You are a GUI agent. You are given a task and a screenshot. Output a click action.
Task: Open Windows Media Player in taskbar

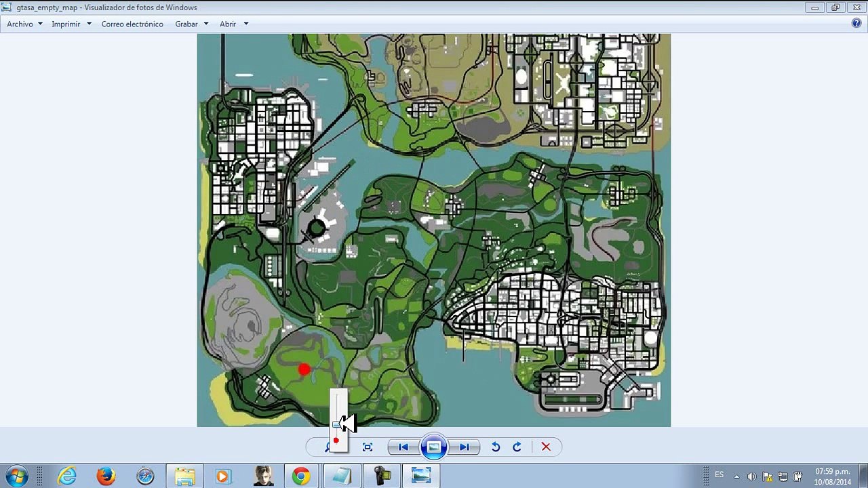coord(223,476)
